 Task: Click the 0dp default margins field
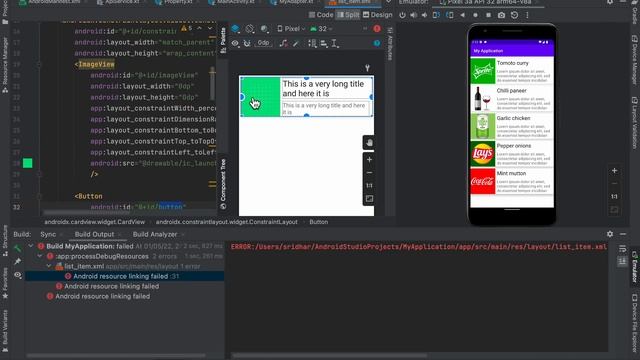click(x=264, y=43)
